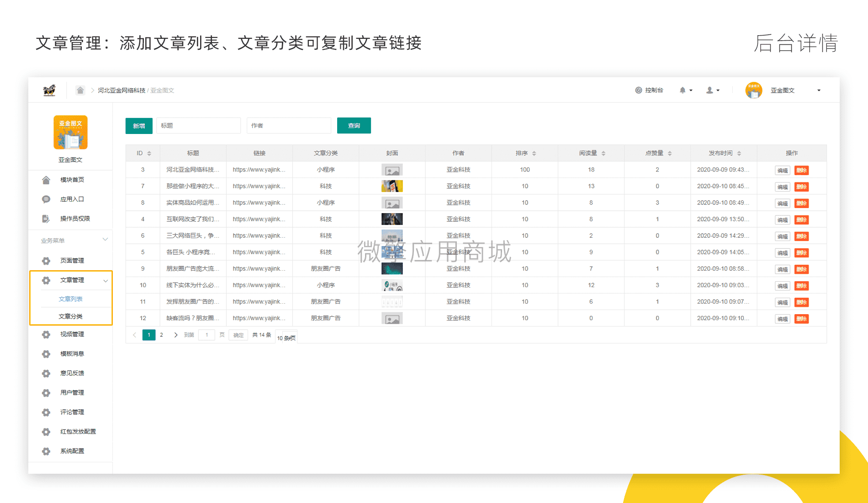Click the cover thumbnail in row ID 7
This screenshot has width=868, height=503.
point(392,186)
